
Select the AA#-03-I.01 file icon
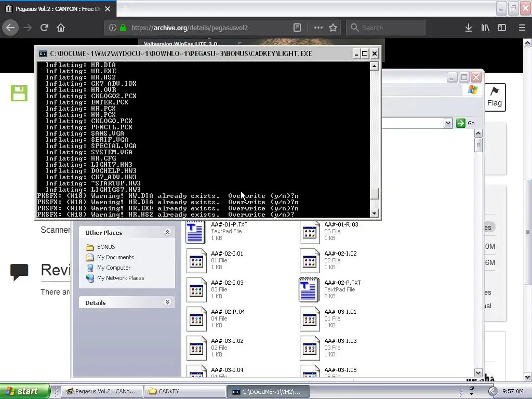coord(310,320)
